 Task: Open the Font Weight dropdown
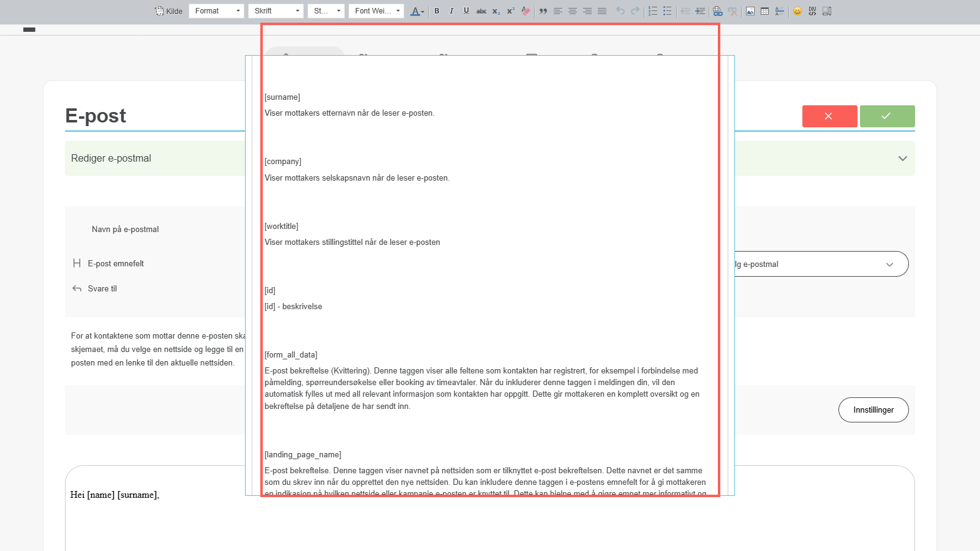376,11
